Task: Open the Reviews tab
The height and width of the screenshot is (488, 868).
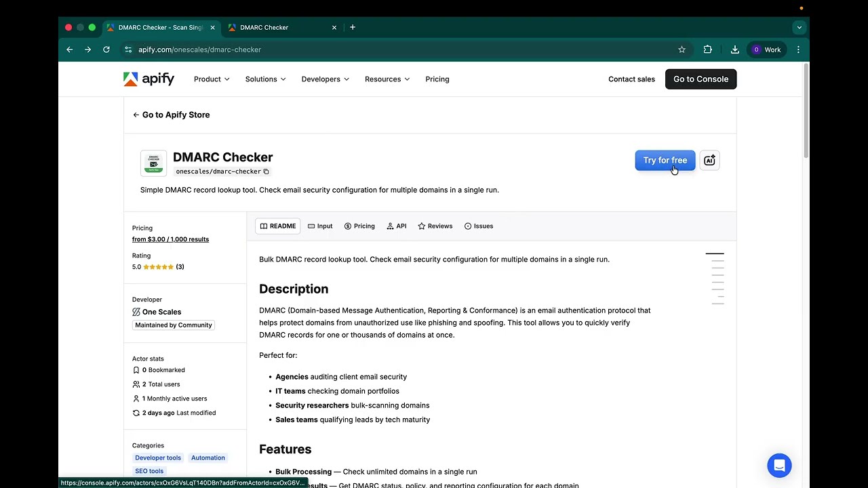Action: point(435,226)
